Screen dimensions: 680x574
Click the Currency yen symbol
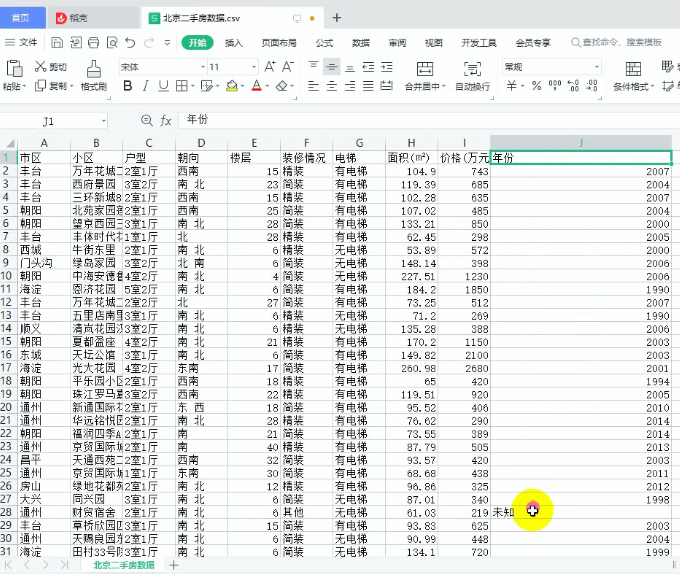pyautogui.click(x=512, y=85)
